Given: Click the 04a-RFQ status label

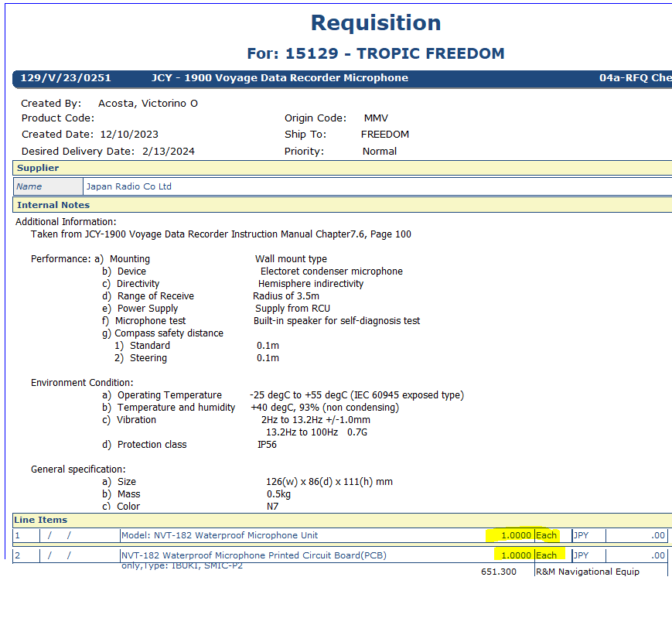Looking at the screenshot, I should [634, 78].
